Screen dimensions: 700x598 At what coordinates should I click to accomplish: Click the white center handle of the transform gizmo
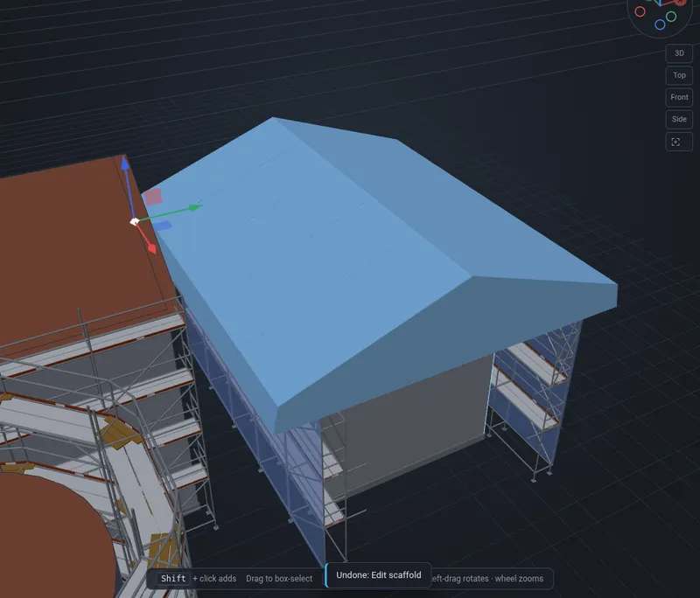point(134,222)
